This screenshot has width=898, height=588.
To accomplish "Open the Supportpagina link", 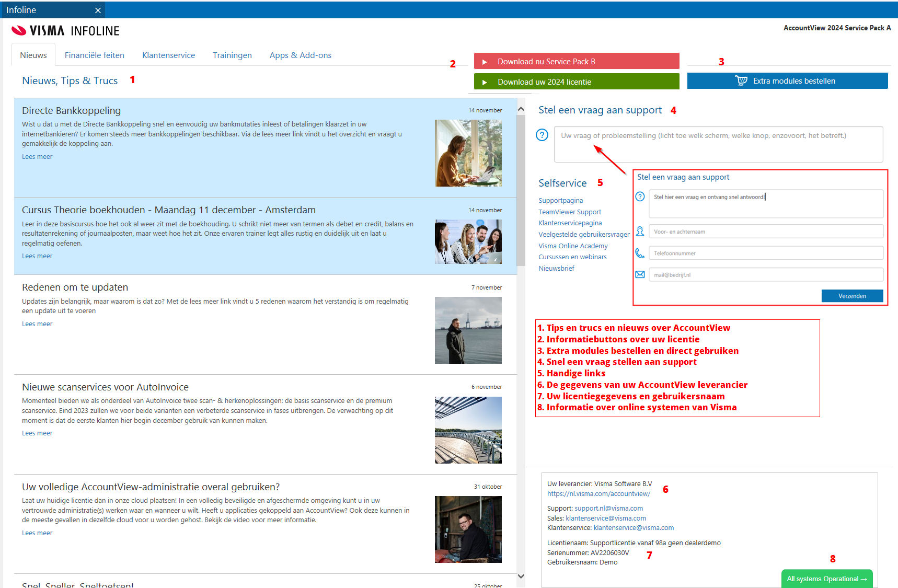I will coord(560,201).
